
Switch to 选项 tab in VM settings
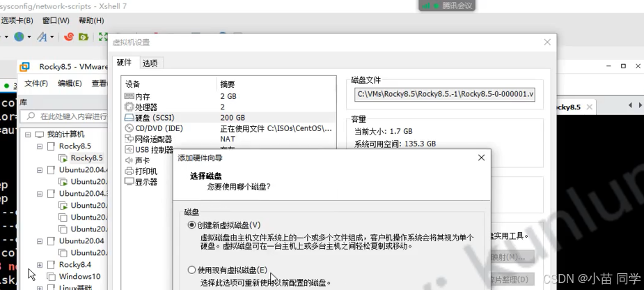(x=150, y=63)
